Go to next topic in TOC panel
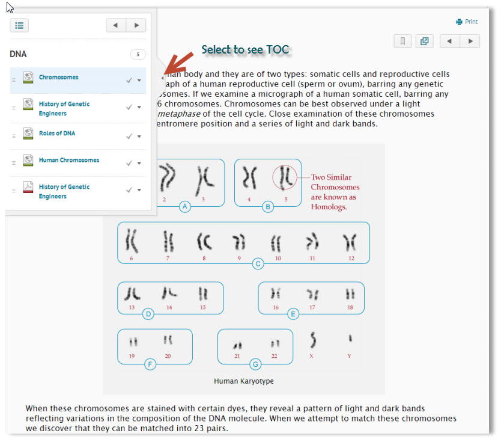Image resolution: width=504 pixels, height=442 pixels. pyautogui.click(x=136, y=25)
